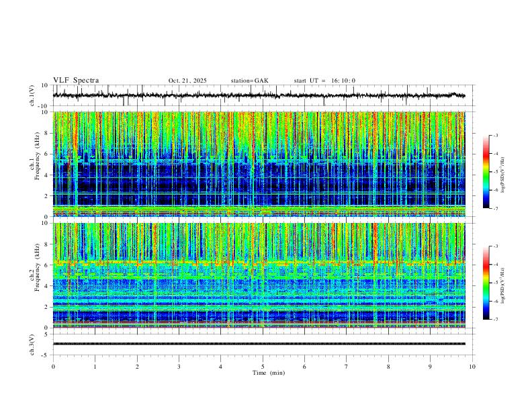Click the "4" kHz tick of ch.2 spectrogram
The width and height of the screenshot is (532, 411).
(47, 286)
